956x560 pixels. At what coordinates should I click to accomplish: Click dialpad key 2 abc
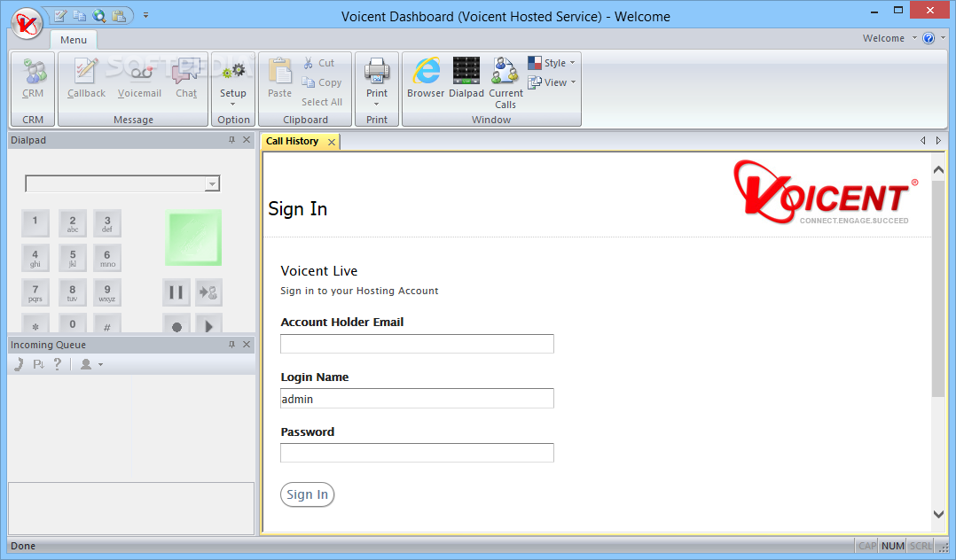73,223
